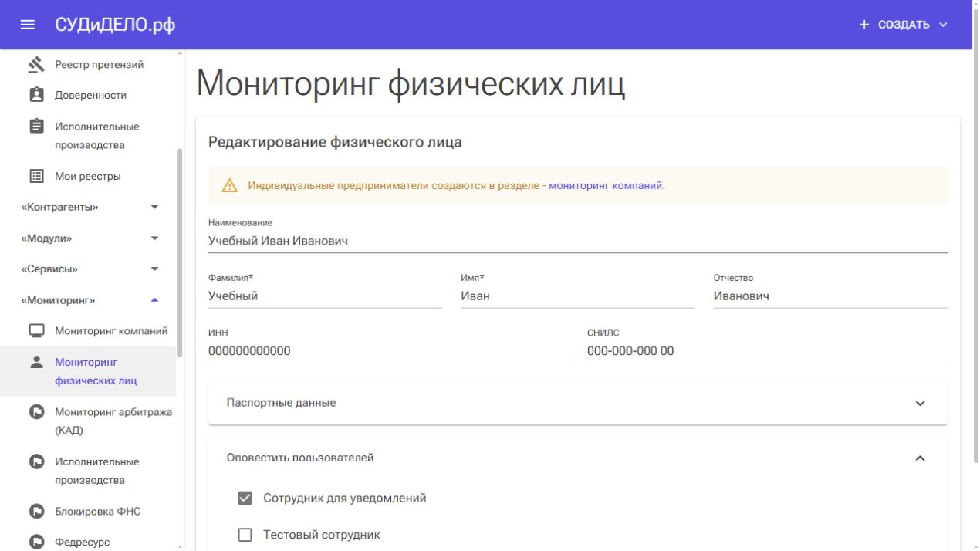Click the list icon beside Мои реестры
This screenshot has width=980, height=551.
[x=36, y=176]
